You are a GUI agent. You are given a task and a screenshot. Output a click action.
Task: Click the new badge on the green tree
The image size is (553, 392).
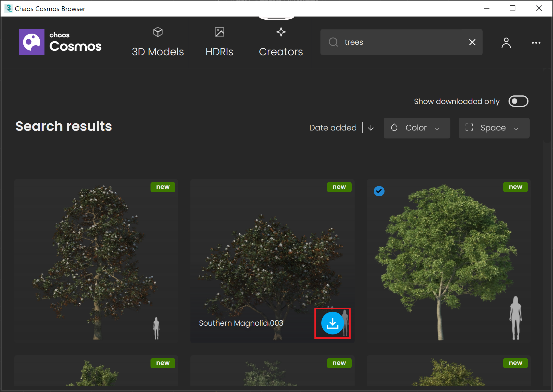pos(515,187)
